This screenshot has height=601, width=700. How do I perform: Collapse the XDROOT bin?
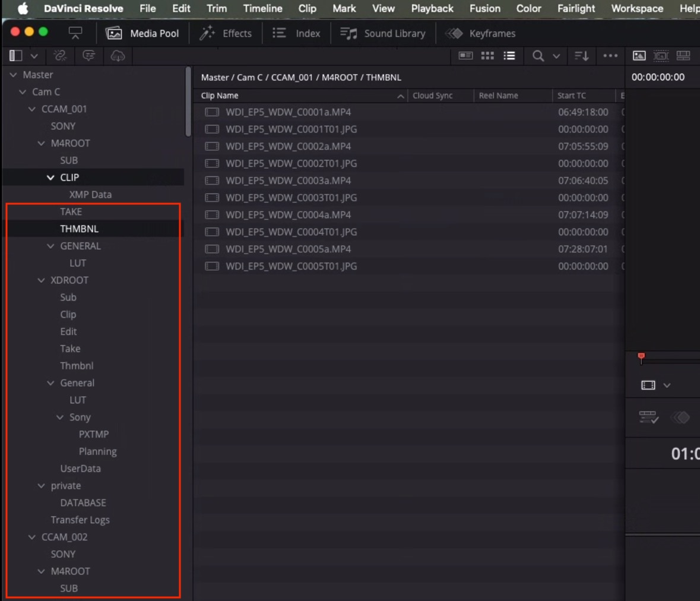click(x=41, y=280)
